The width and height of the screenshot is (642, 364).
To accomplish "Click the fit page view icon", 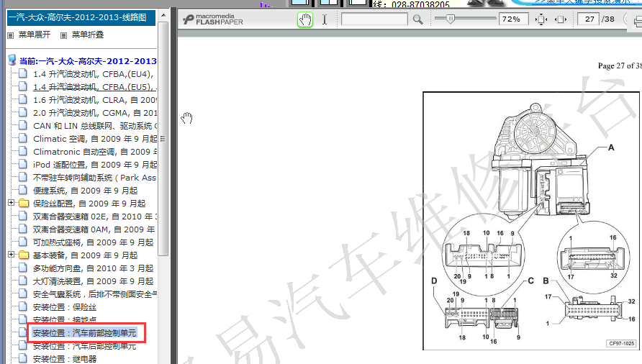I will (x=541, y=19).
